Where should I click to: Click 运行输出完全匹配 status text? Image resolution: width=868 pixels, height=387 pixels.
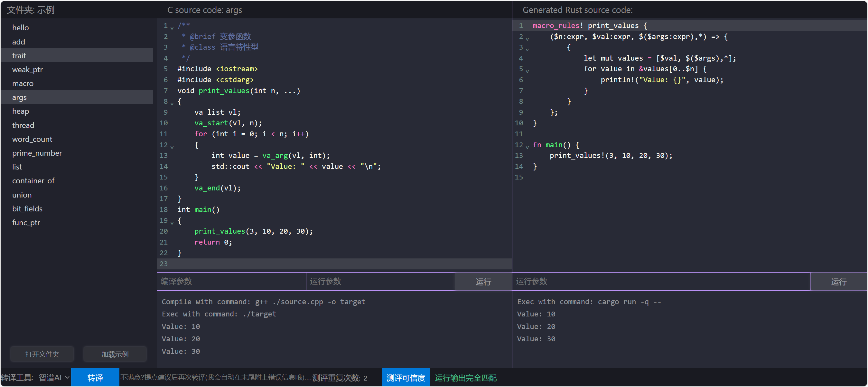coord(465,378)
